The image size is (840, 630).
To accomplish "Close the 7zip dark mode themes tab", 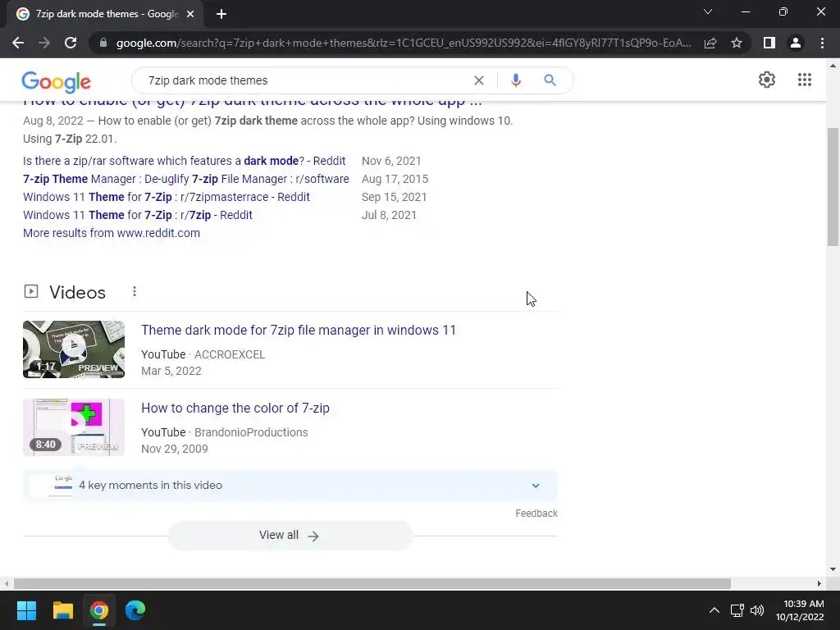I will point(190,14).
